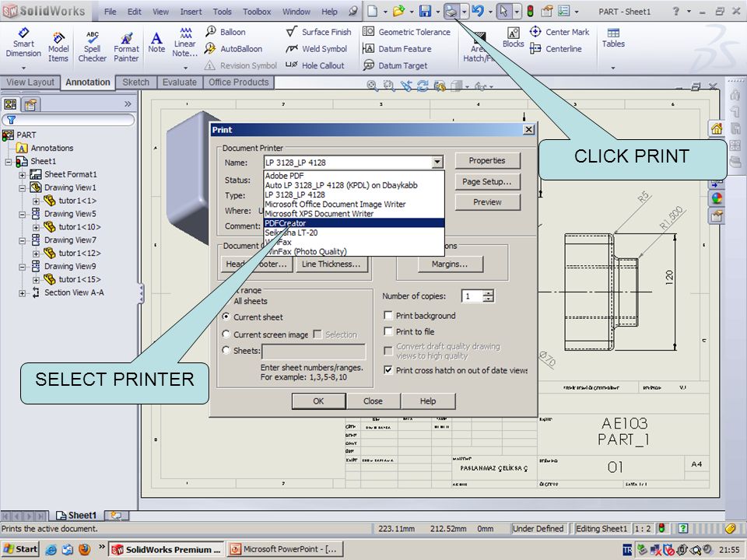The image size is (747, 560).
Task: Switch to the Office Products tab
Action: tap(239, 82)
